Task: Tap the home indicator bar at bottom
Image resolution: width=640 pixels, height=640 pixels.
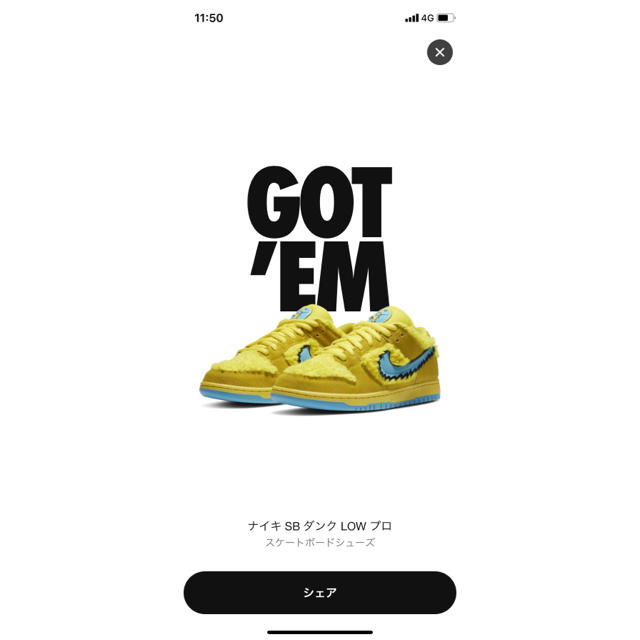Action: tap(320, 632)
